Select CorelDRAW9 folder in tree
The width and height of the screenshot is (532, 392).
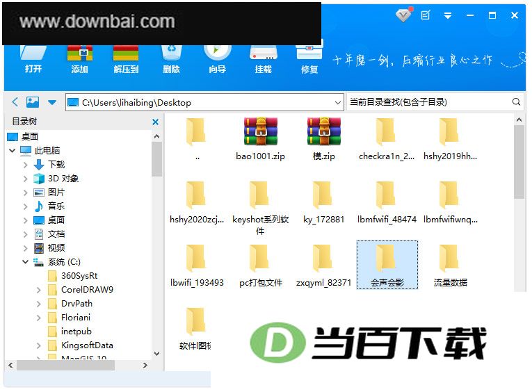(81, 290)
